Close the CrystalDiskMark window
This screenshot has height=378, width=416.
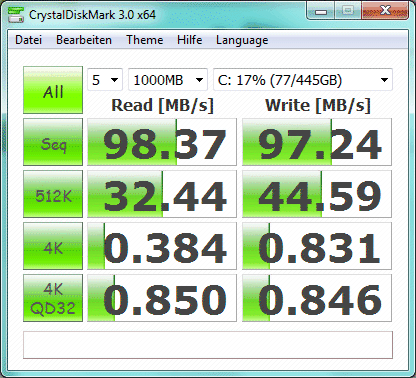385,11
